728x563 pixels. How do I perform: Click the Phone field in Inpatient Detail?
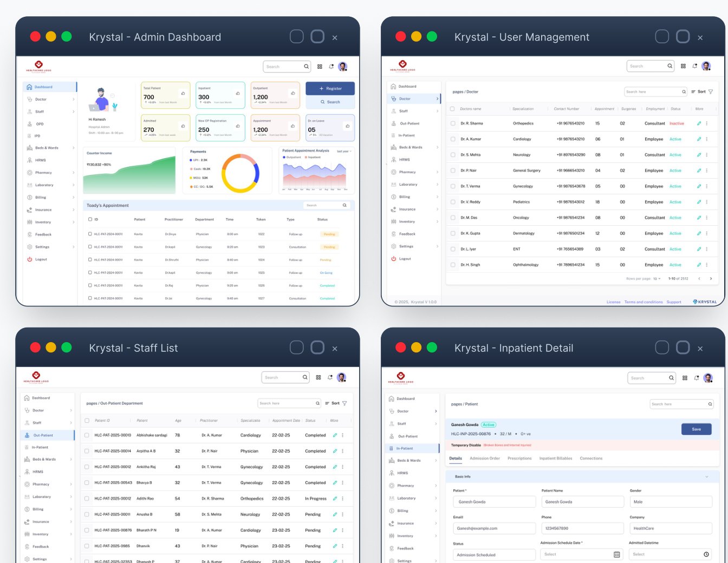point(583,528)
